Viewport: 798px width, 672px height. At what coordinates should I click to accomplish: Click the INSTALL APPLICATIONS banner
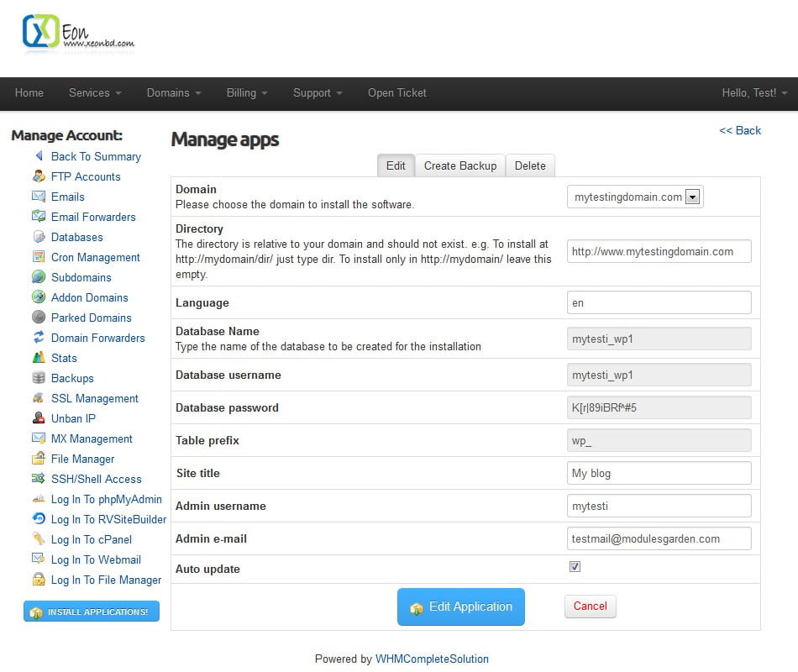(x=91, y=612)
